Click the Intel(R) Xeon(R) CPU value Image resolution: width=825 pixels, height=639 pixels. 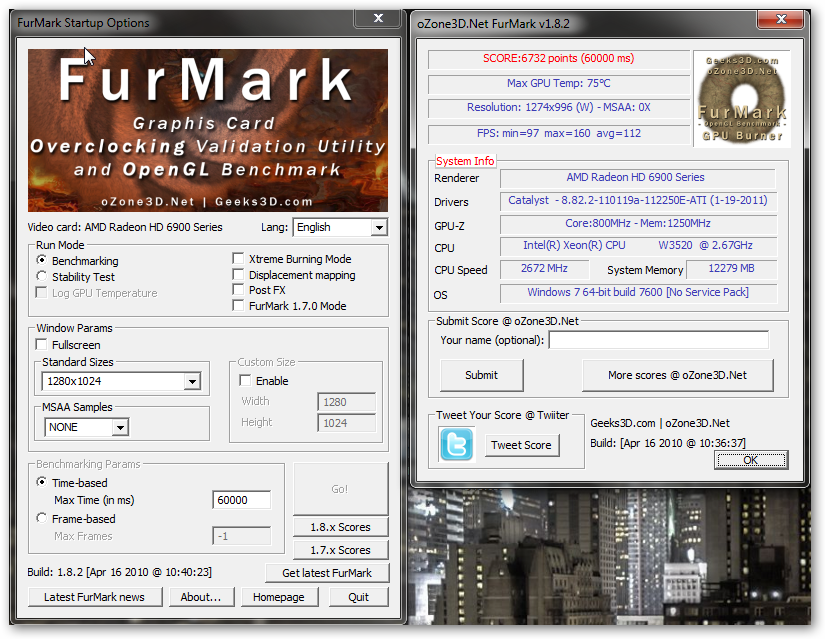coord(638,245)
